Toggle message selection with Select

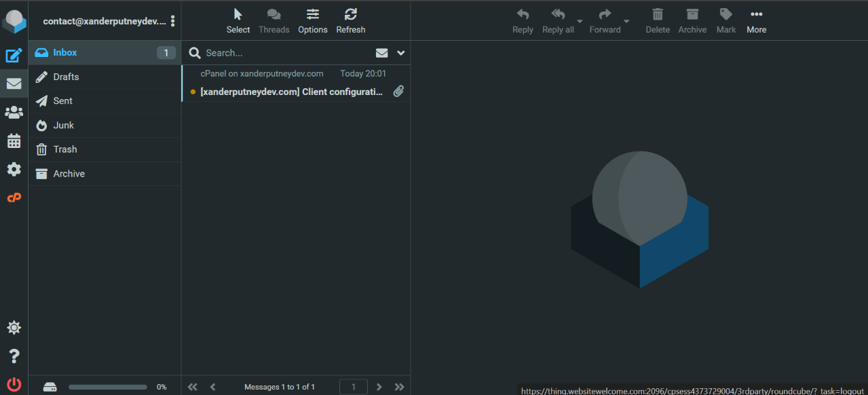(238, 21)
